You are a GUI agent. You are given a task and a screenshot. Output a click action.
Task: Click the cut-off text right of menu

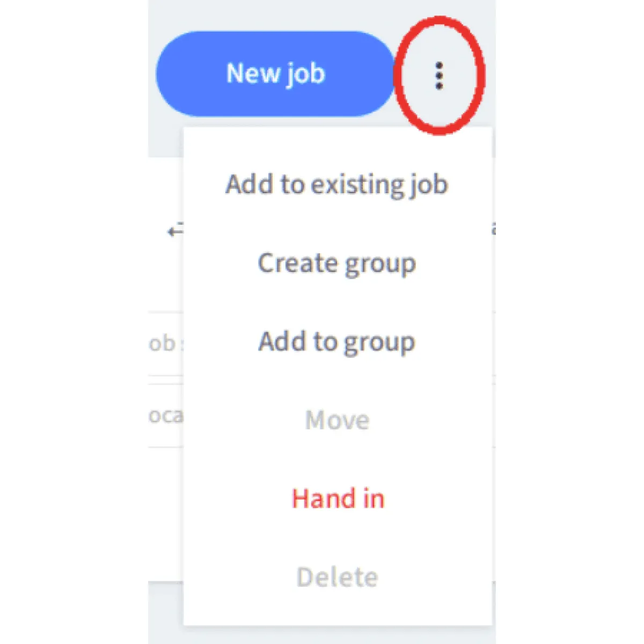pos(494,230)
